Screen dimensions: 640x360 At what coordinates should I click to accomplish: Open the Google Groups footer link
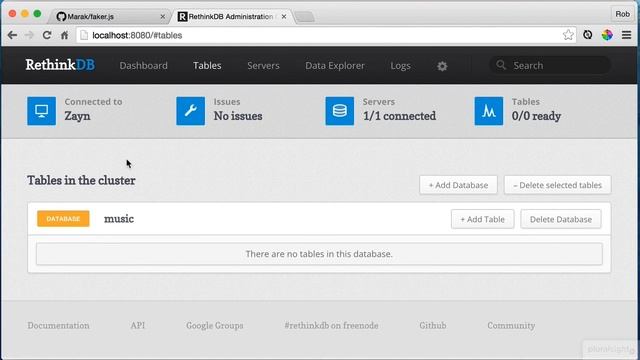215,325
